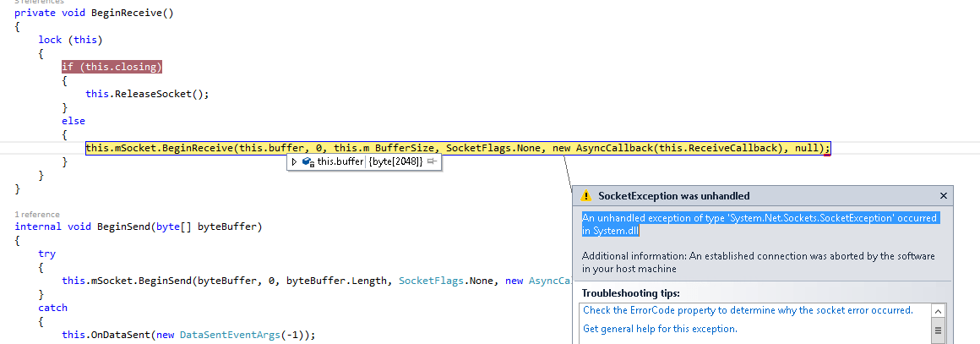The height and width of the screenshot is (344, 980).
Task: Click the 'this.buffer' name in the DataTip
Action: point(340,162)
